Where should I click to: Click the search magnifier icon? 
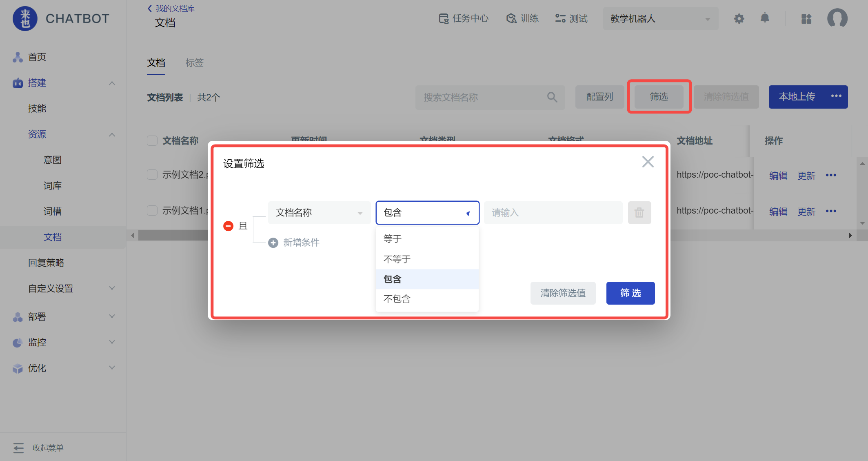552,97
